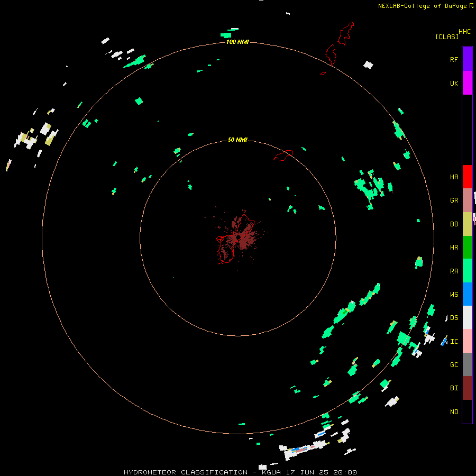Click the BI brown legend swatch
Viewport: 476px width, 476px height.
coord(467,388)
